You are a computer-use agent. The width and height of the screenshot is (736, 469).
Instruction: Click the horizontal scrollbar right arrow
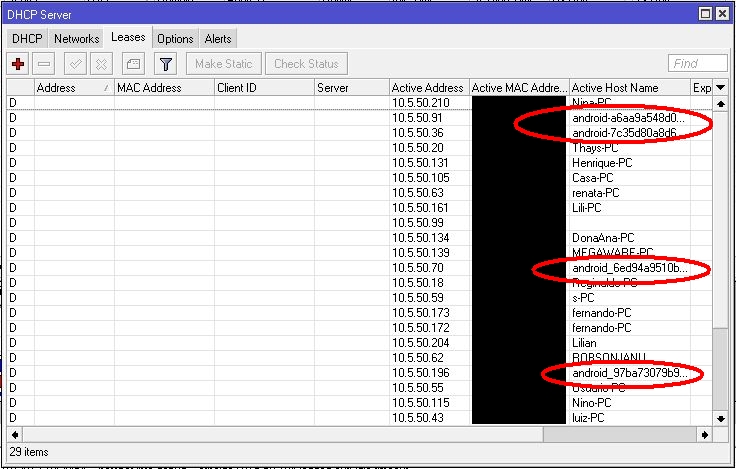click(705, 435)
